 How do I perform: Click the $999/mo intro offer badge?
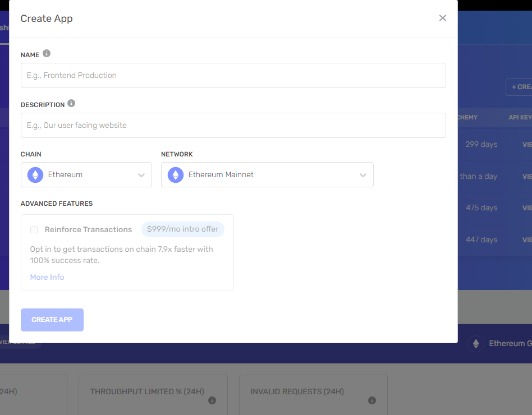click(x=182, y=229)
